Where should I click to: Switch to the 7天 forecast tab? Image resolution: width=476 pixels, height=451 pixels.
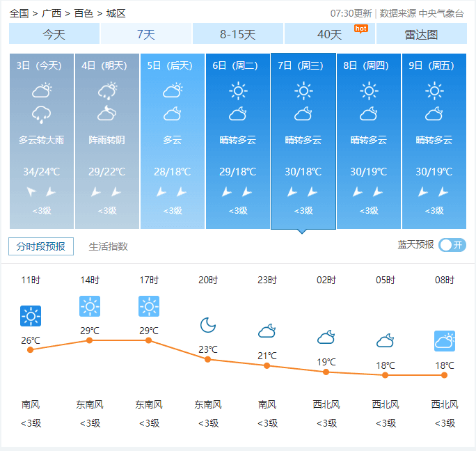[146, 33]
